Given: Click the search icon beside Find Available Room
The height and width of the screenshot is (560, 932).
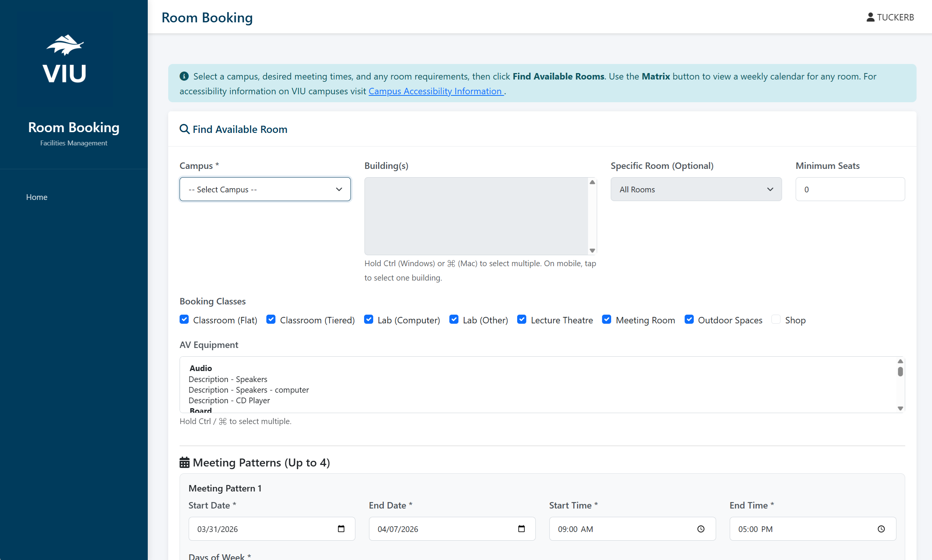Looking at the screenshot, I should (x=185, y=129).
